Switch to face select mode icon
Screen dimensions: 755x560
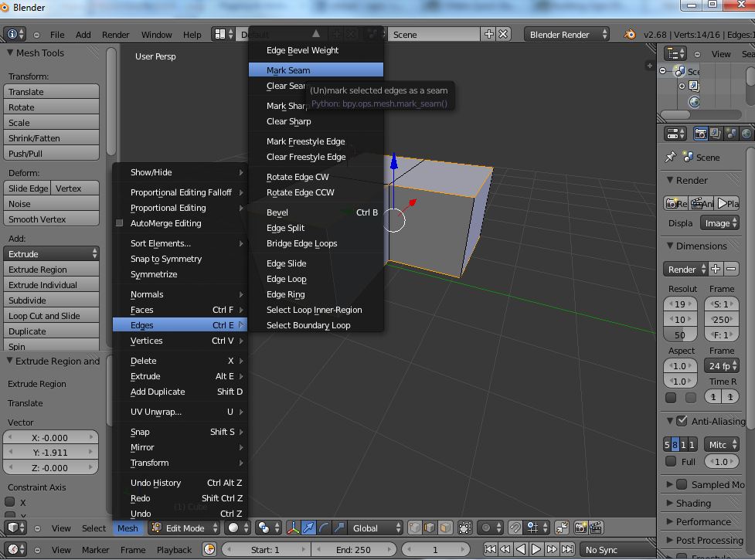coord(445,528)
